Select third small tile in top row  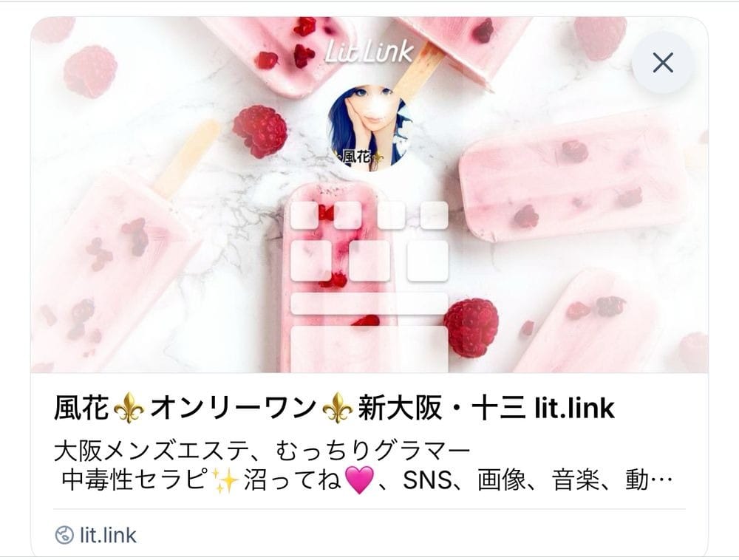click(x=391, y=215)
